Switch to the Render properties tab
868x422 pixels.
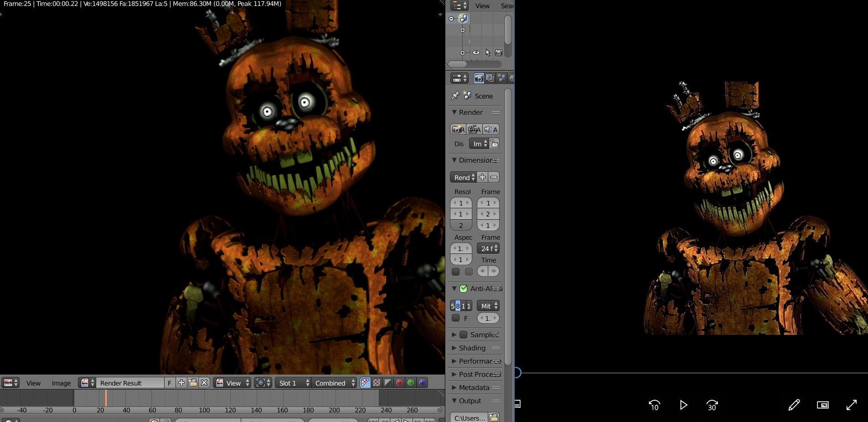click(x=479, y=78)
